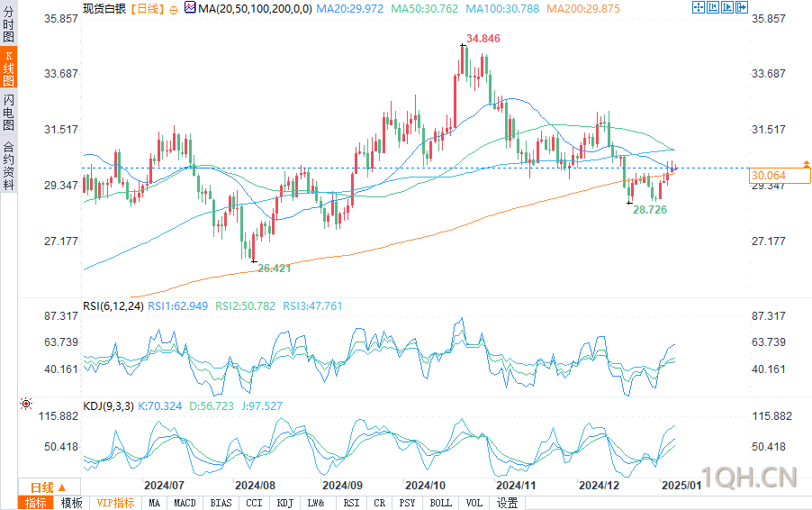
Task: Select the 指标 bottom tab
Action: pos(36,503)
